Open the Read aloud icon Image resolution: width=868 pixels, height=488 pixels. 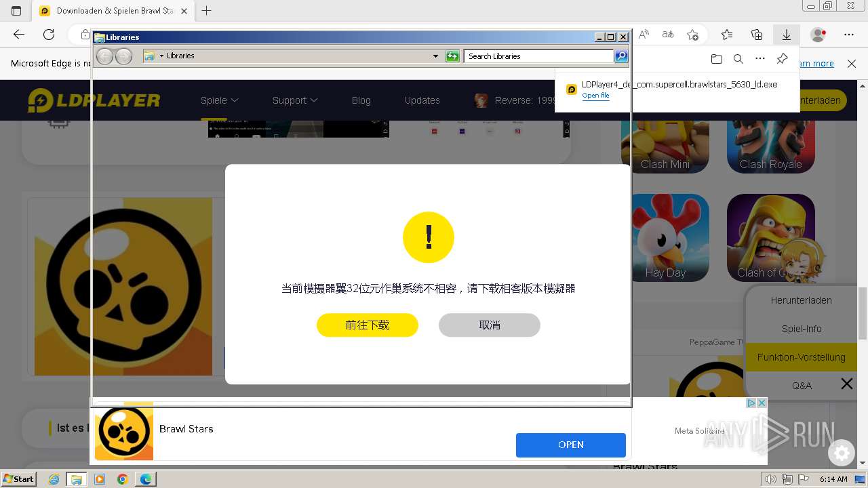pyautogui.click(x=644, y=35)
